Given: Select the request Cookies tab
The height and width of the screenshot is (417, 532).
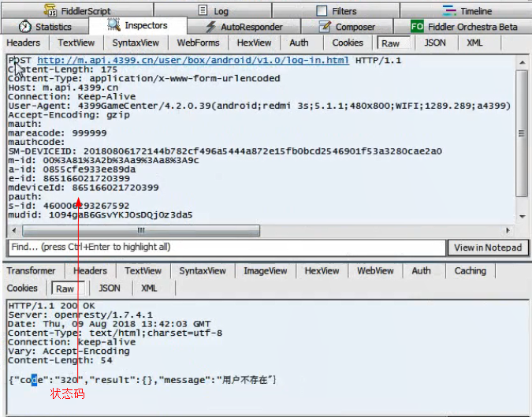Looking at the screenshot, I should pyautogui.click(x=348, y=43).
